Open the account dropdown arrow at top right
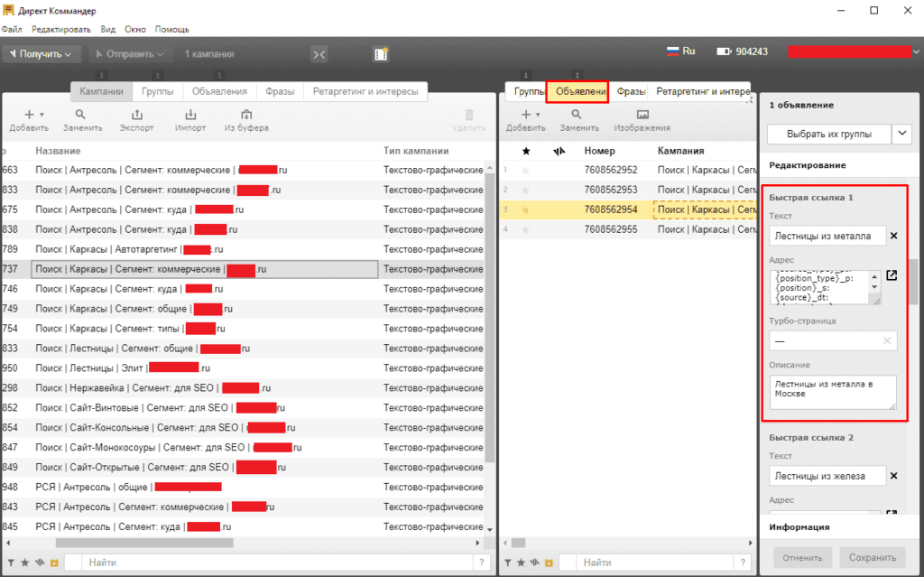Image resolution: width=924 pixels, height=577 pixels. pyautogui.click(x=917, y=51)
